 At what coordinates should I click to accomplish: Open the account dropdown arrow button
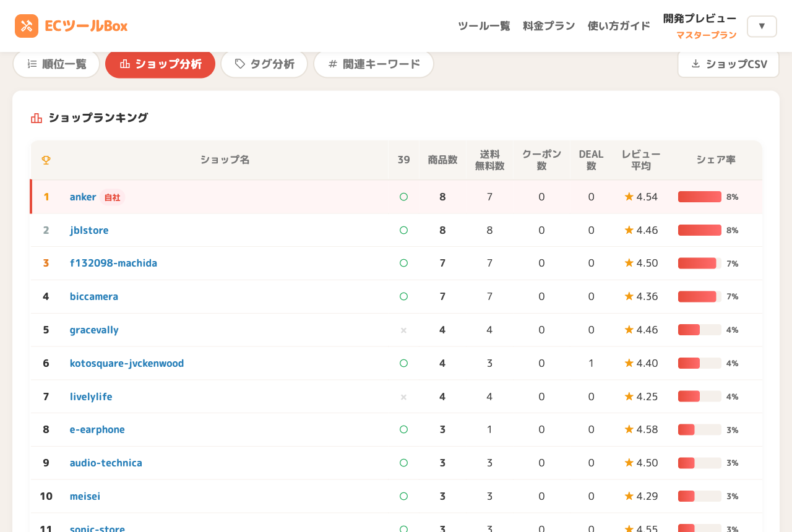[762, 26]
